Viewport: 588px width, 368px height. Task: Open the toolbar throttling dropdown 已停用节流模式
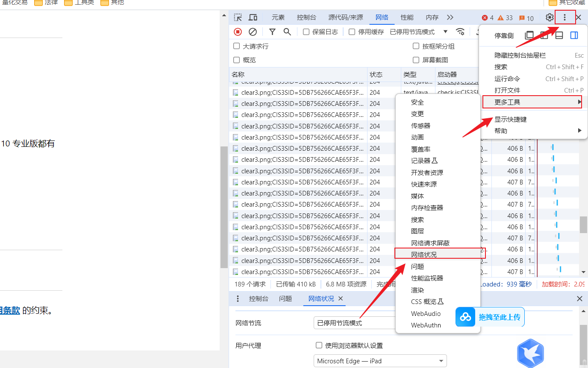(419, 32)
